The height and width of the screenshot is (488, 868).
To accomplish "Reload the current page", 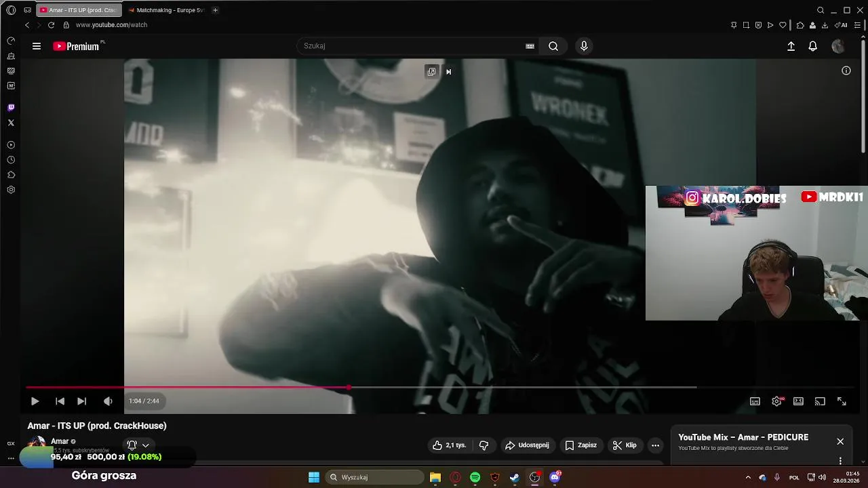I will click(51, 25).
